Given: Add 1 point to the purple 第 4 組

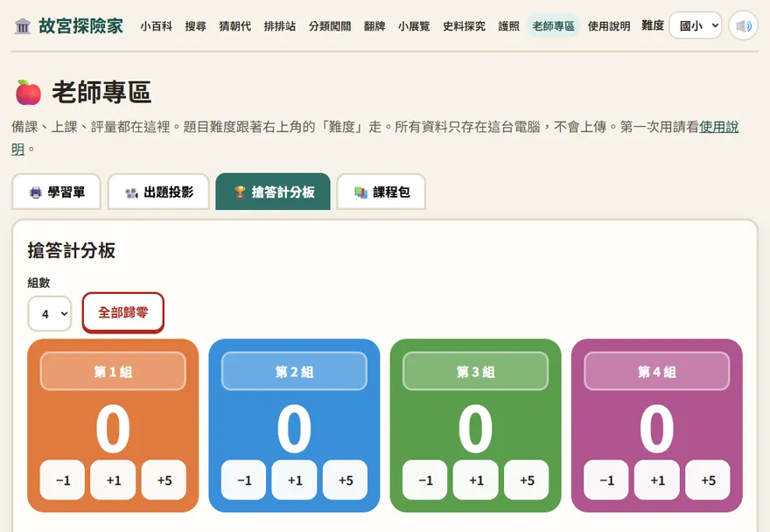Looking at the screenshot, I should 656,479.
